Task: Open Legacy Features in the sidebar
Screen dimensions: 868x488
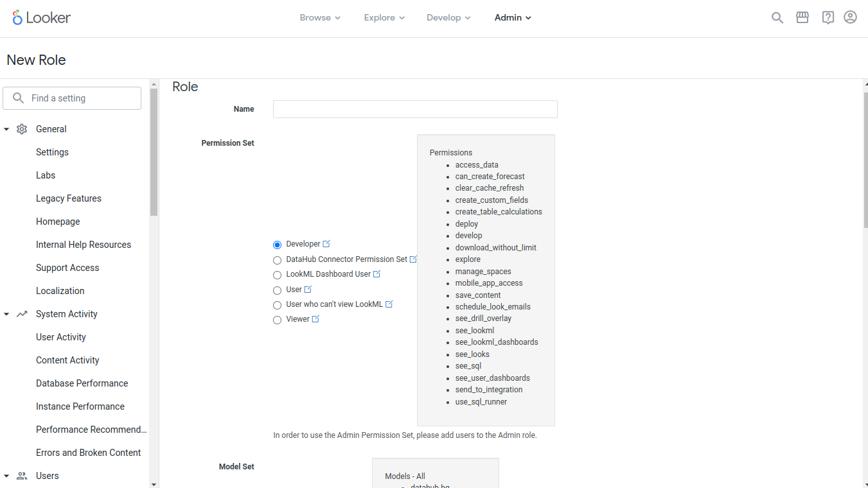Action: pos(69,198)
